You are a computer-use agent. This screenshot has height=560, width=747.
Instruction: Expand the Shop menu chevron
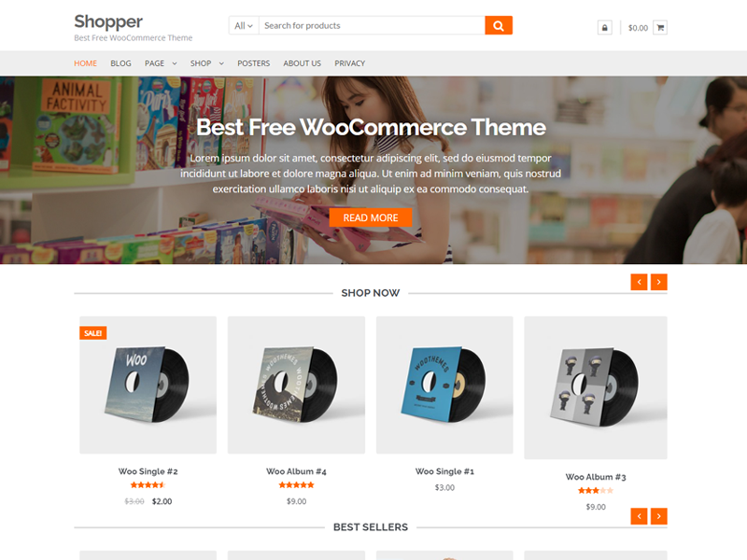[221, 63]
